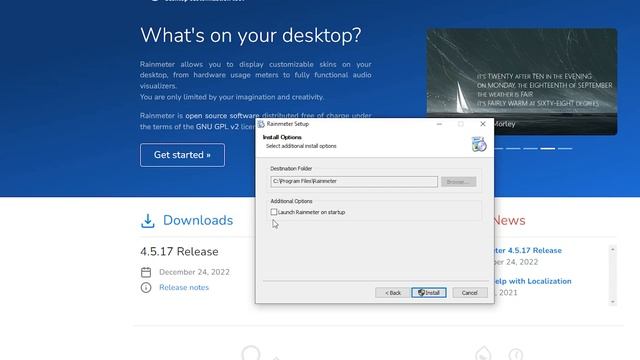Minimize the Rainmeter Setup window
This screenshot has width=640, height=360.
(x=439, y=124)
